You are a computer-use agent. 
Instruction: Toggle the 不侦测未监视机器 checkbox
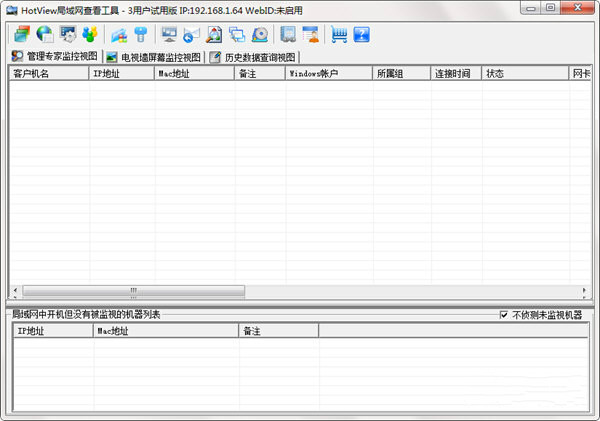tap(504, 315)
